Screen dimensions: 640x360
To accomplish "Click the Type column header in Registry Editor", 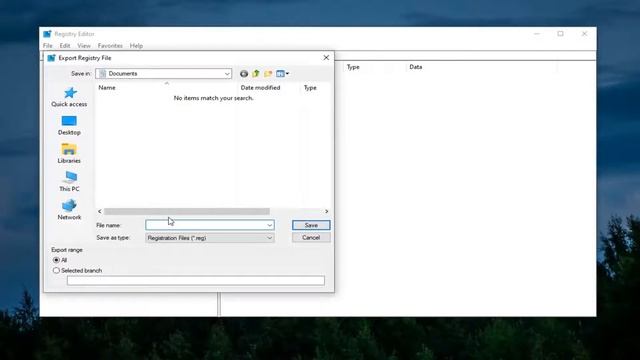I will (x=353, y=67).
